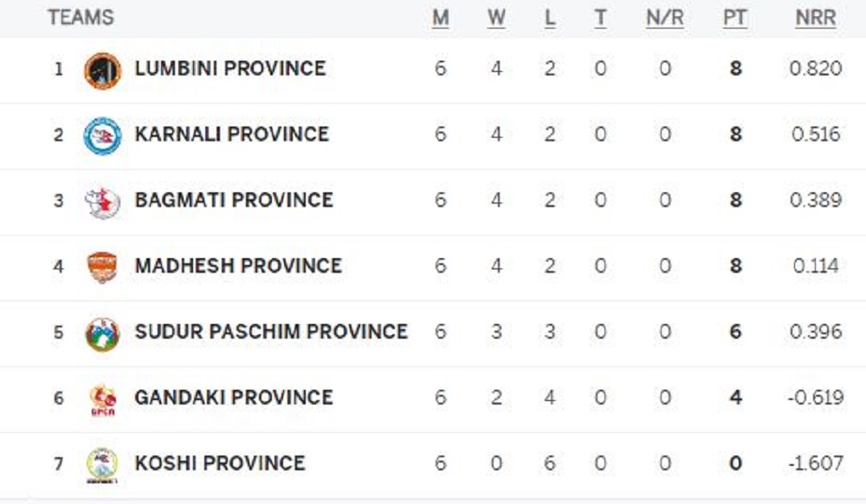Open the Madhesh Province team page
This screenshot has height=504, width=866.
(x=239, y=266)
